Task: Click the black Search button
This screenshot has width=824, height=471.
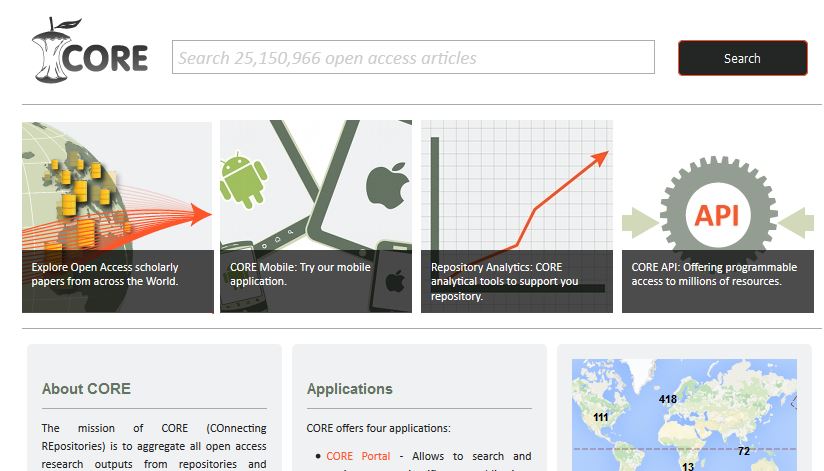Action: (x=743, y=58)
